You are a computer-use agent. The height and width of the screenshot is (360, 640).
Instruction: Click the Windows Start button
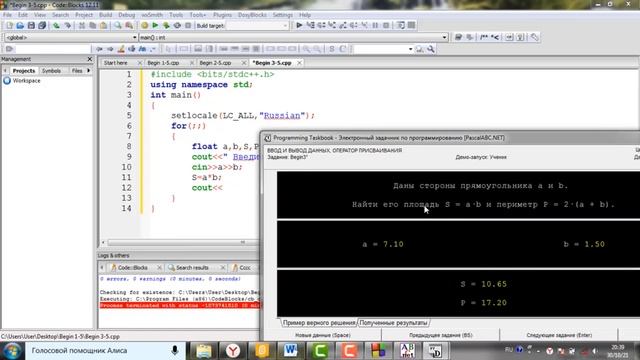(x=12, y=351)
